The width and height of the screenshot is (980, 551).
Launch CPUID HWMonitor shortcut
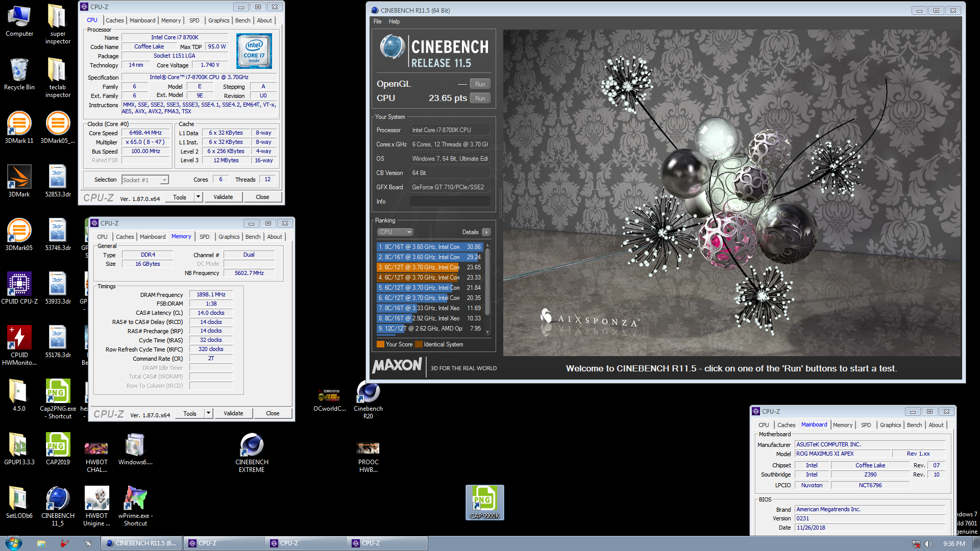(x=19, y=346)
